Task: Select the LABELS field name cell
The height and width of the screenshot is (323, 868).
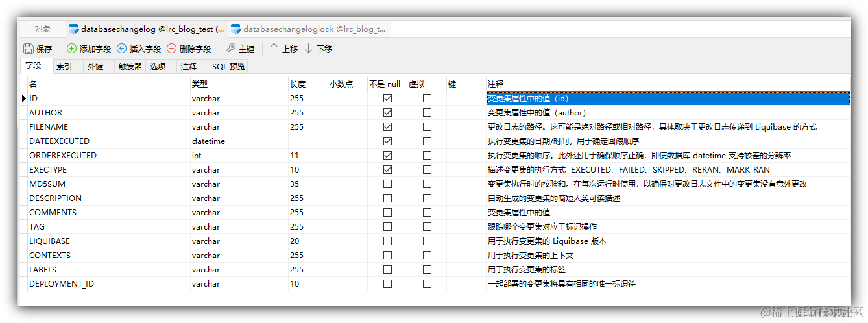Action: (x=108, y=270)
